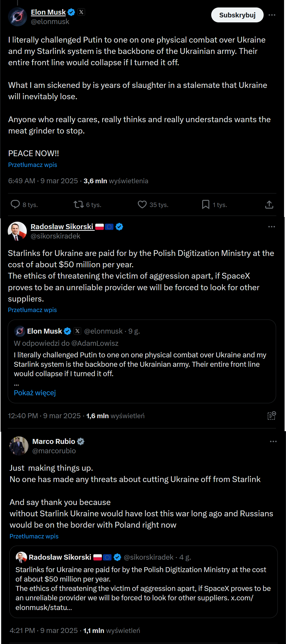Bookmark the post showing 1 tys.

pyautogui.click(x=206, y=204)
